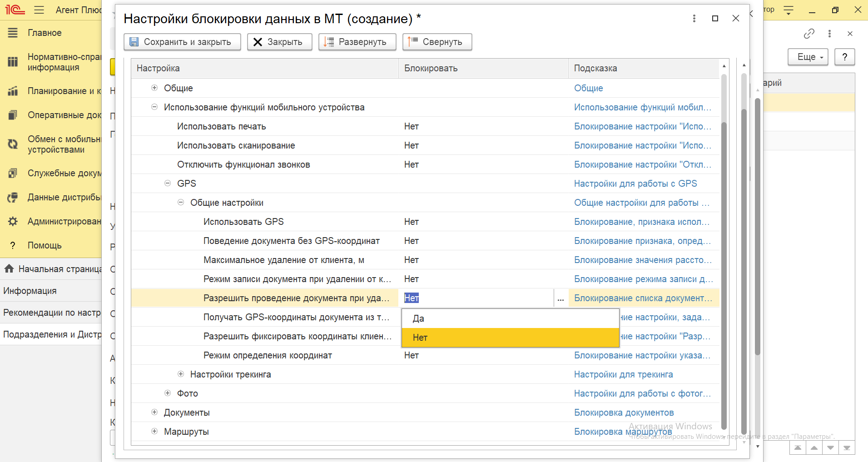This screenshot has width=868, height=462.
Task: Click the link chain icon in background window
Action: (x=809, y=34)
